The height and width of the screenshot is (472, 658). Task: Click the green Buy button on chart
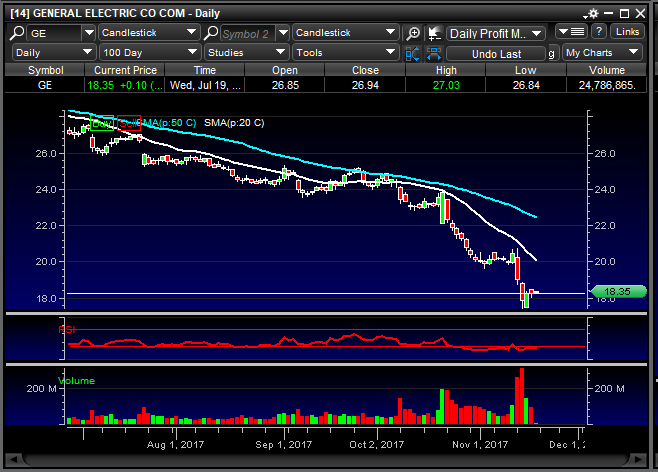point(102,123)
